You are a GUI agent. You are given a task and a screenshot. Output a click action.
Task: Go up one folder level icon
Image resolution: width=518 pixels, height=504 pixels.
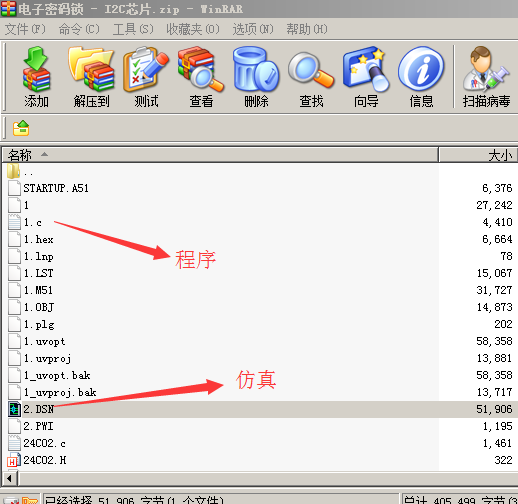(21, 128)
